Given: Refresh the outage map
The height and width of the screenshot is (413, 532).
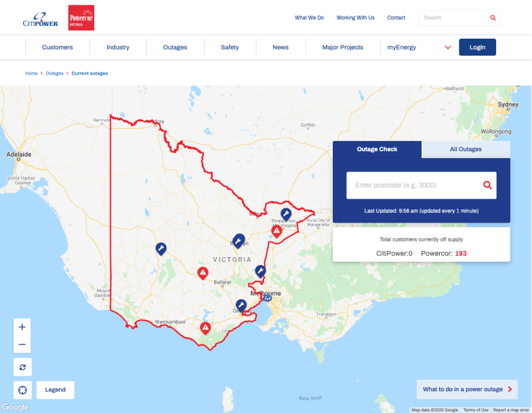Looking at the screenshot, I should (x=22, y=367).
